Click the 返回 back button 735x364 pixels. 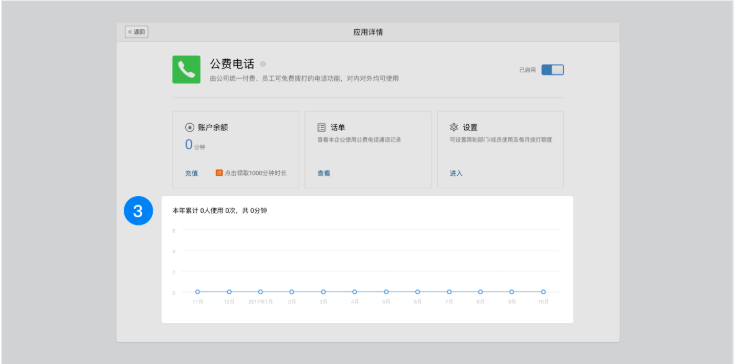coord(136,32)
